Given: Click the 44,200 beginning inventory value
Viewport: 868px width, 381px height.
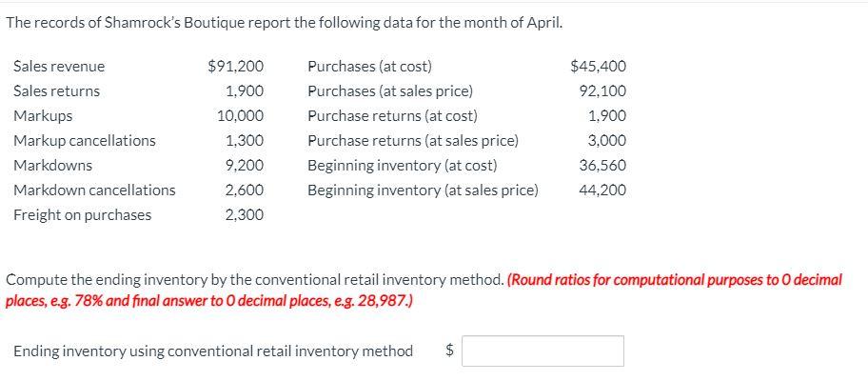Looking at the screenshot, I should coord(603,190).
